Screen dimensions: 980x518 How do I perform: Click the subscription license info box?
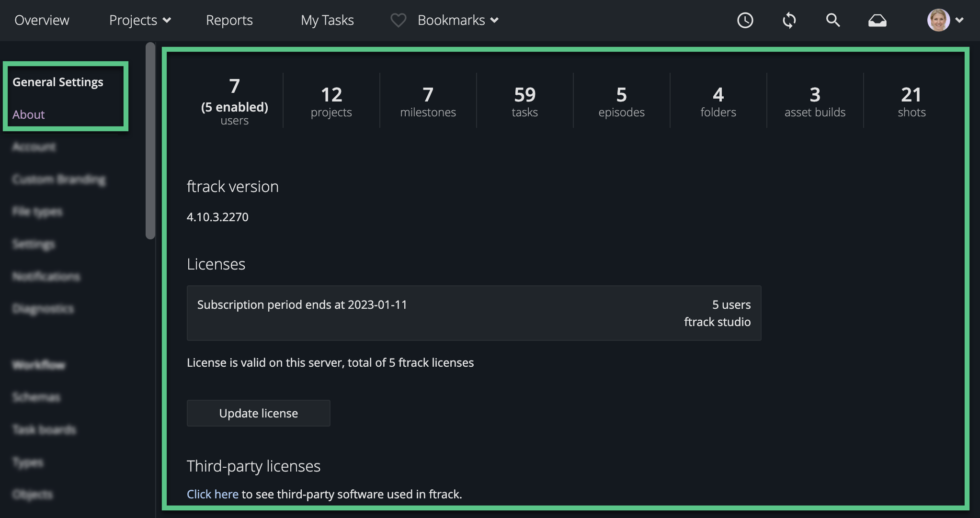click(473, 313)
